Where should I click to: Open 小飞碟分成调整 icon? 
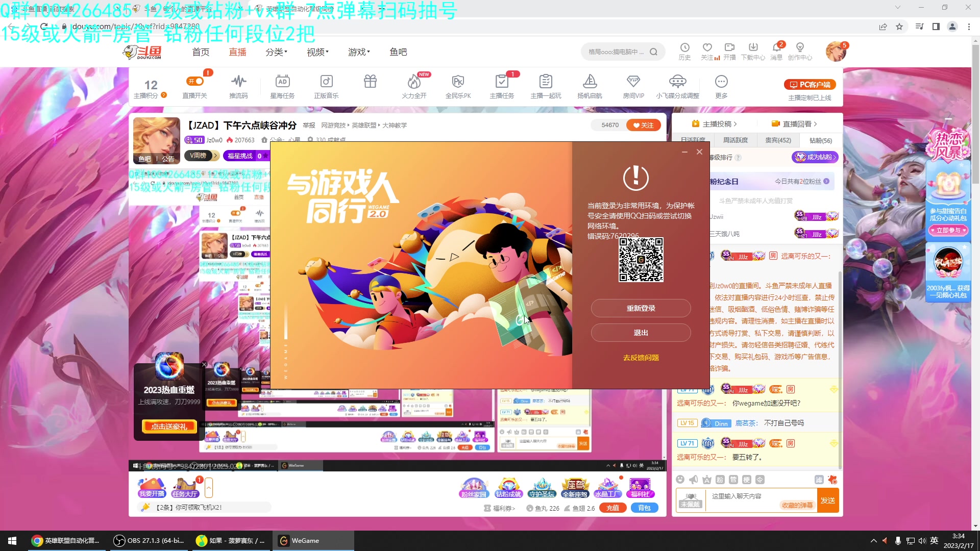click(x=677, y=81)
